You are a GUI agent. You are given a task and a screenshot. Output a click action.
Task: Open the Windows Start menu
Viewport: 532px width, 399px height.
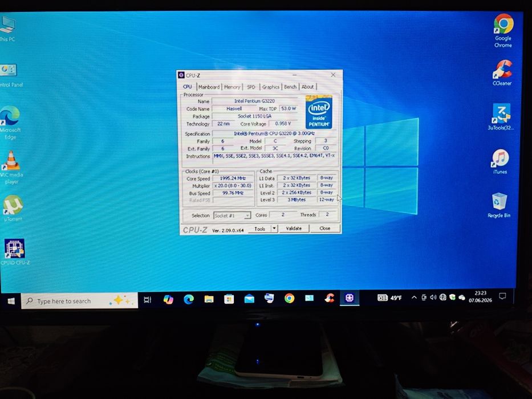click(x=11, y=301)
